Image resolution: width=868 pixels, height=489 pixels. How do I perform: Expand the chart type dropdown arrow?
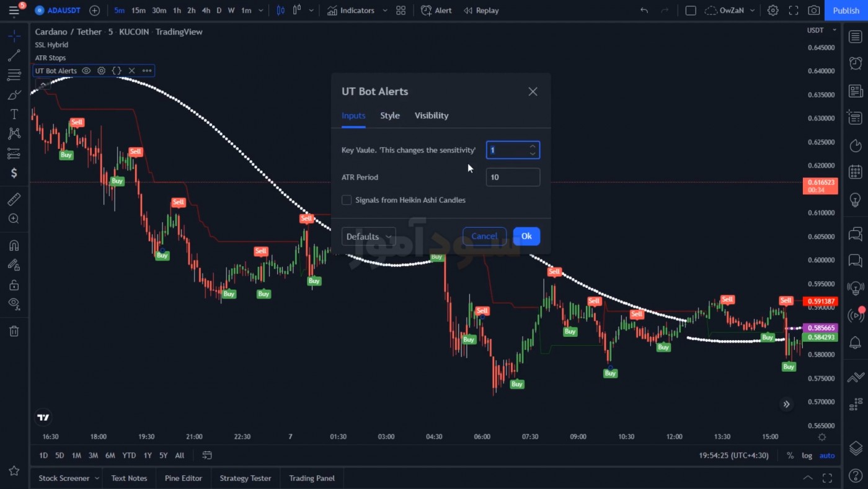[x=311, y=11]
